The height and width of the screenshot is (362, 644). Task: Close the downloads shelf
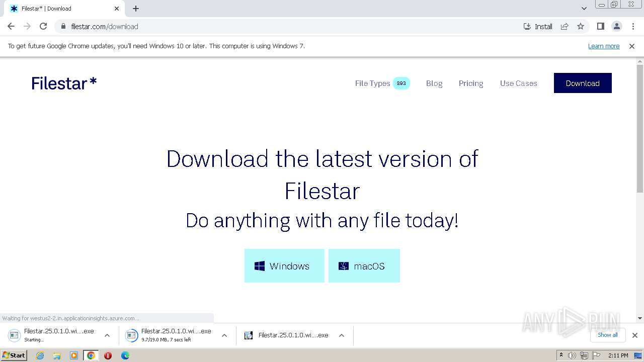(x=635, y=335)
